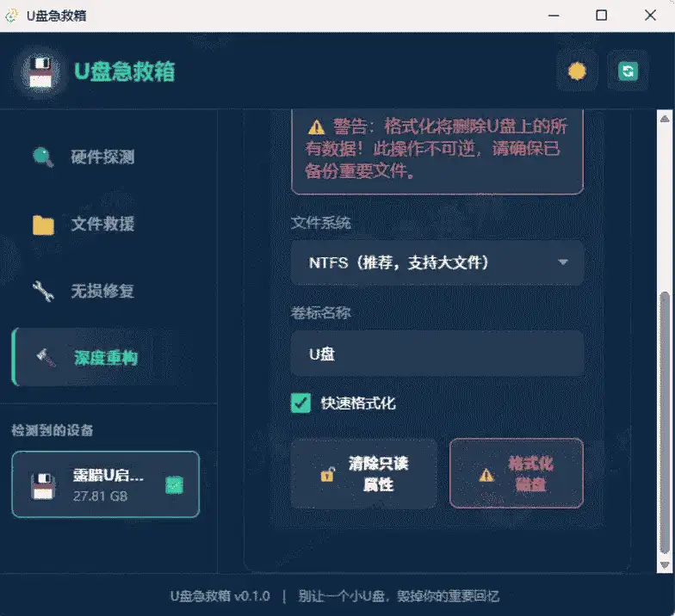This screenshot has width=675, height=616.
Task: Click the green refresh devices icon
Action: tap(629, 71)
